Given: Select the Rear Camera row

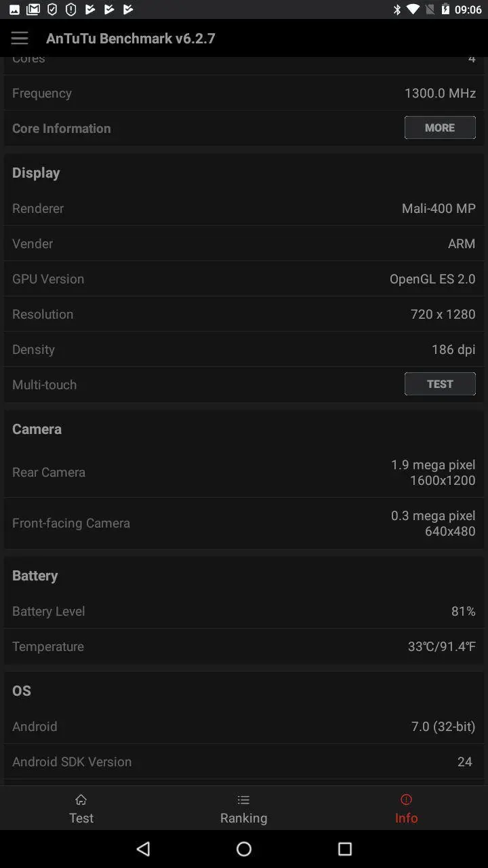Looking at the screenshot, I should pyautogui.click(x=244, y=472).
